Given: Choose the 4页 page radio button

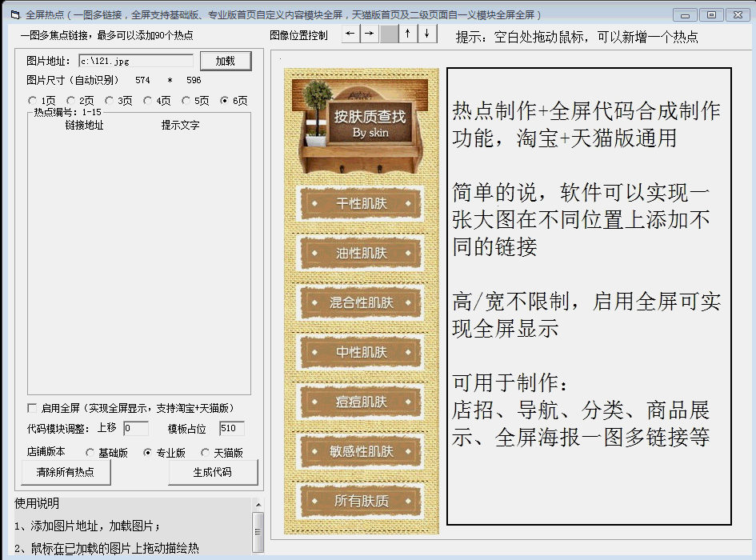Looking at the screenshot, I should [148, 101].
